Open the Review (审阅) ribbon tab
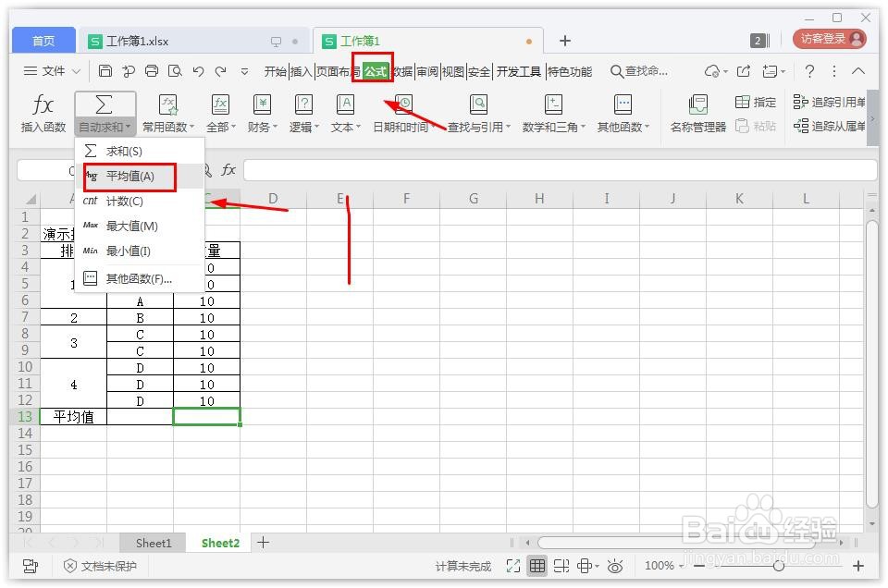 [x=427, y=71]
